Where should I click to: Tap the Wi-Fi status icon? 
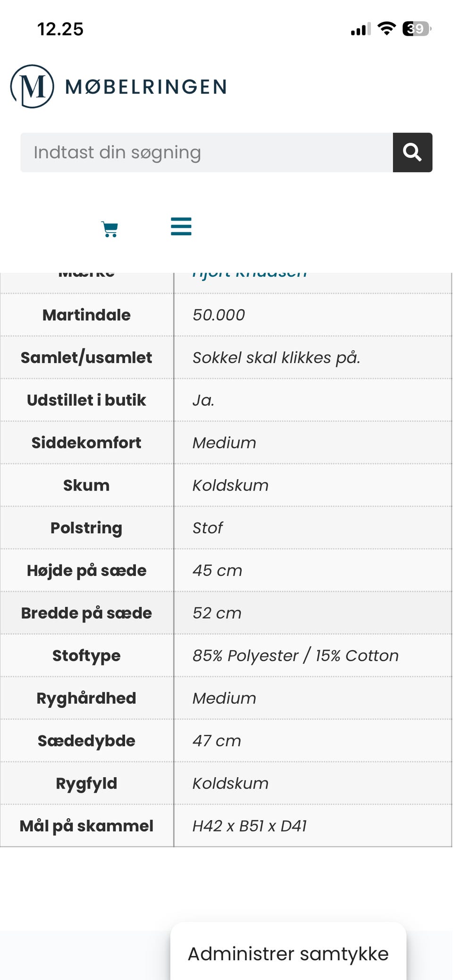point(387,29)
